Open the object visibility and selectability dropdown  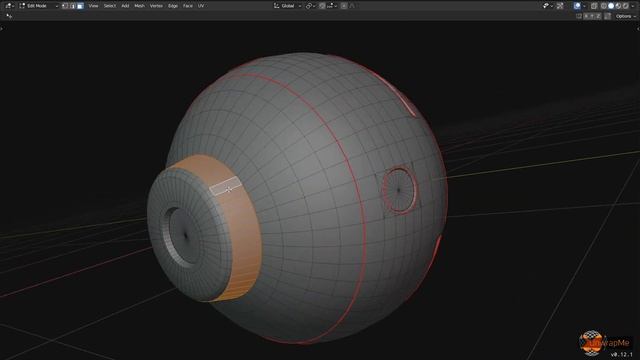pyautogui.click(x=547, y=6)
